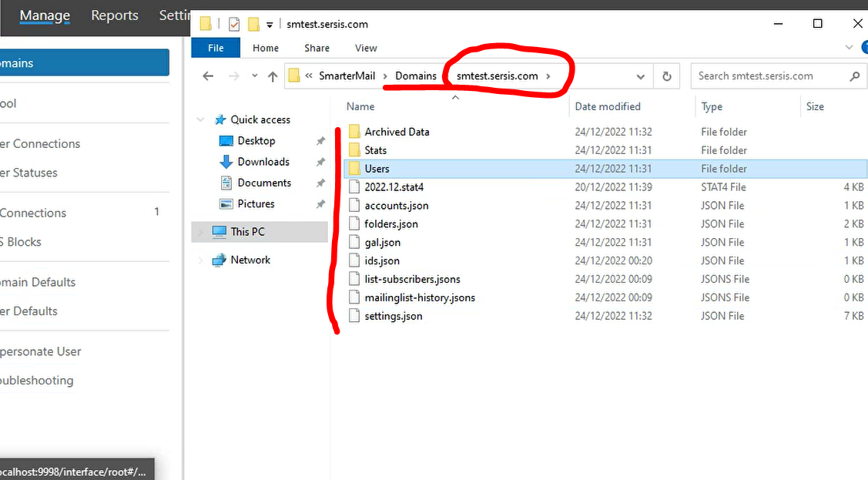Open the Archived Data folder icon
This screenshot has width=868, height=480.
(x=354, y=132)
